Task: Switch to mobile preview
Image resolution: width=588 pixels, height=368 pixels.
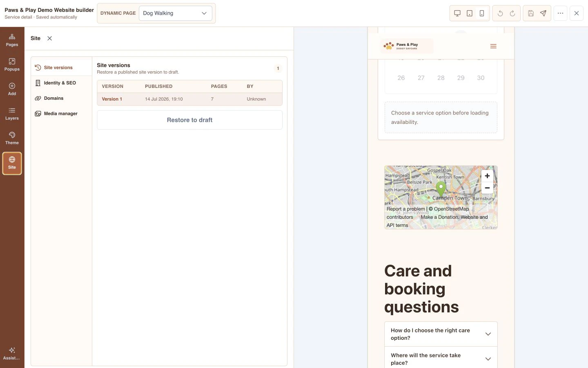Action: (x=482, y=13)
